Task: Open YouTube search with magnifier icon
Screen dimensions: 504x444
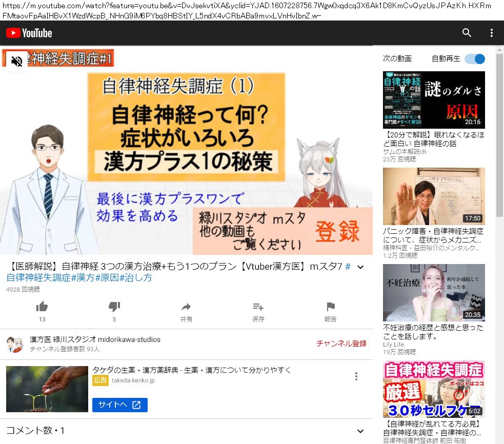Action: [x=467, y=33]
